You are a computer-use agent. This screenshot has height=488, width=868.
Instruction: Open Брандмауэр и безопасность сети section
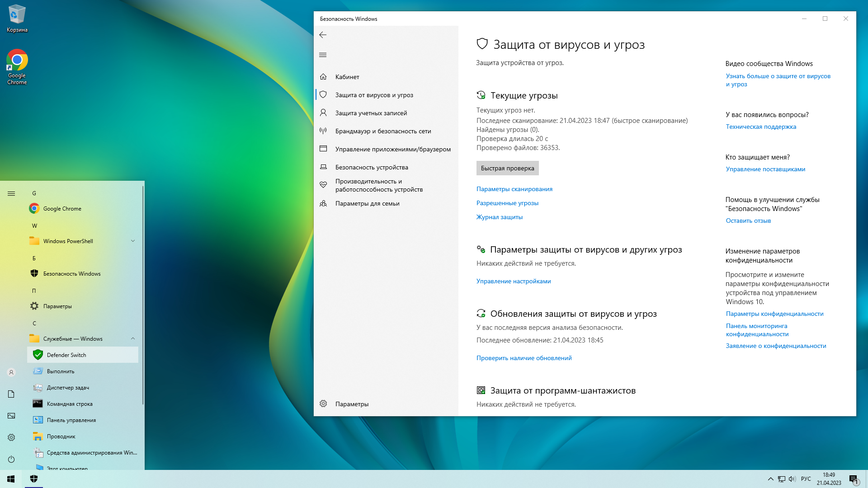pyautogui.click(x=386, y=131)
